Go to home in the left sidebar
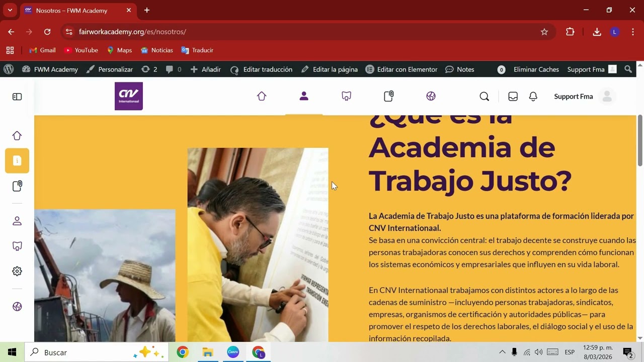Image resolution: width=644 pixels, height=362 pixels. click(17, 136)
